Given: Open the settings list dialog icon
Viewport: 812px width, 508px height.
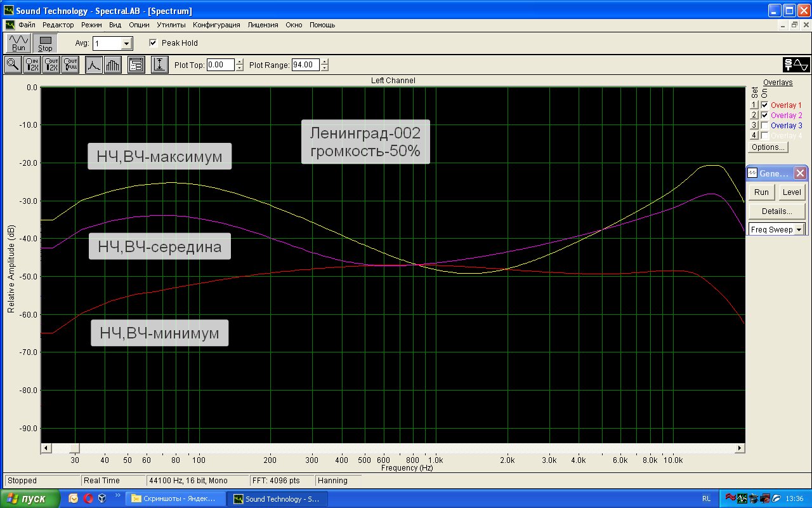Looking at the screenshot, I should 136,65.
